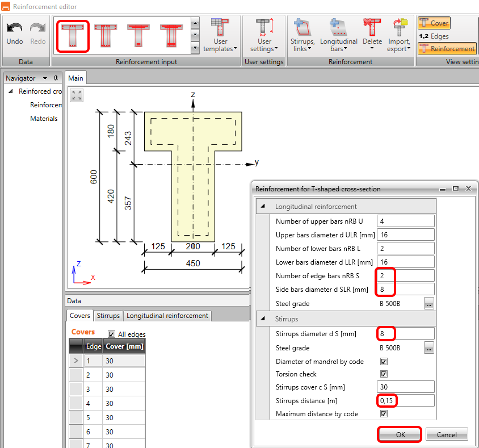
Task: Choose the fourth T-section reinforcement template
Action: click(170, 36)
